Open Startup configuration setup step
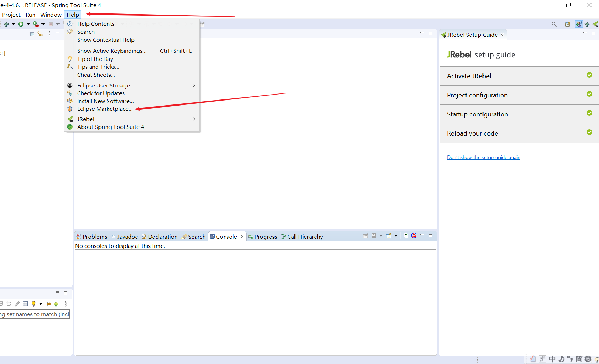599x364 pixels. click(519, 114)
